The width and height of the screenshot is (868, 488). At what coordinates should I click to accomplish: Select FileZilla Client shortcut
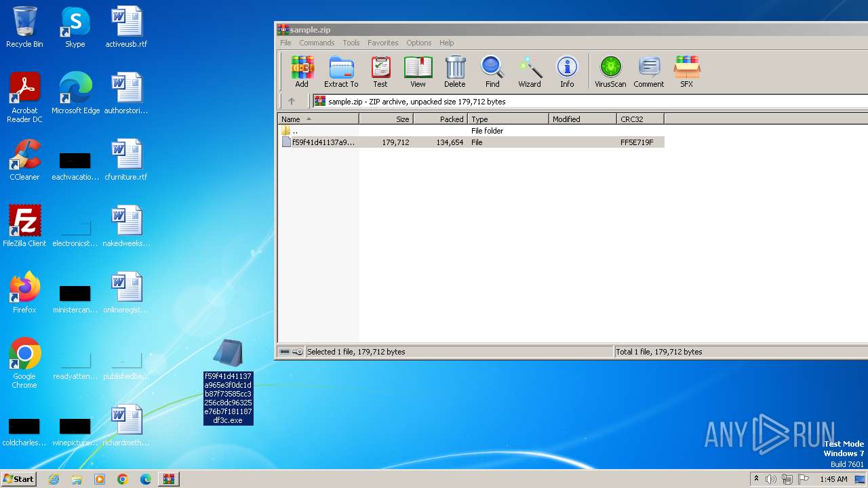[24, 226]
